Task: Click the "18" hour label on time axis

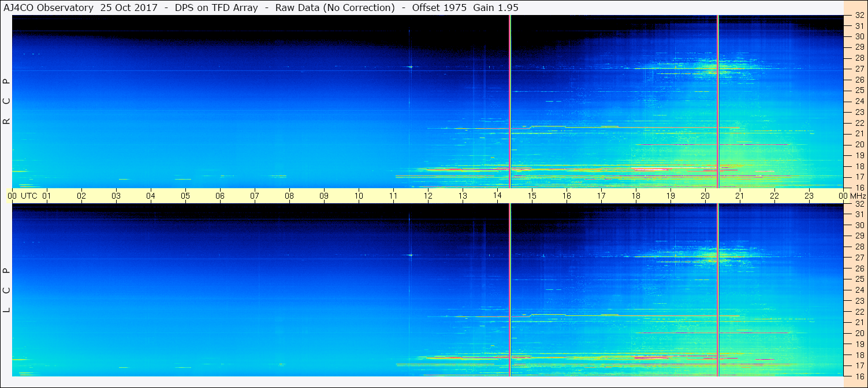Action: tap(636, 196)
